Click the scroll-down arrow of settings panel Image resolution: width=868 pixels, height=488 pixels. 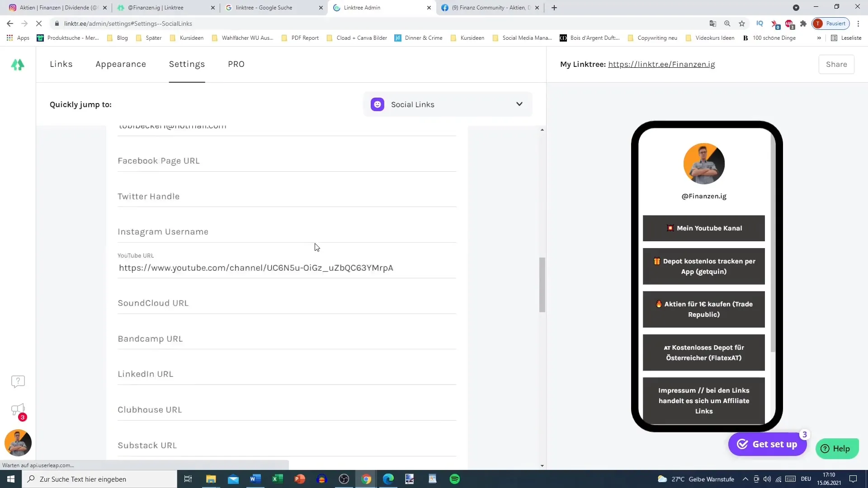tap(542, 465)
